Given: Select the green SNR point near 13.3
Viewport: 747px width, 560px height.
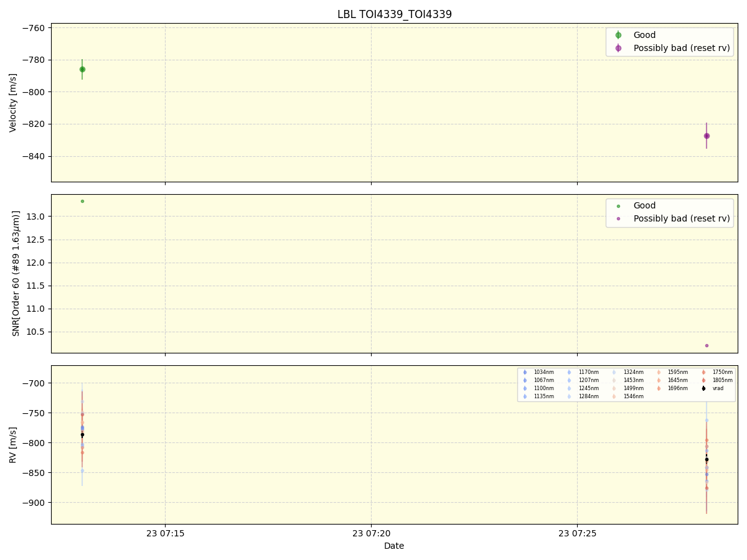Looking at the screenshot, I should click(x=82, y=201).
